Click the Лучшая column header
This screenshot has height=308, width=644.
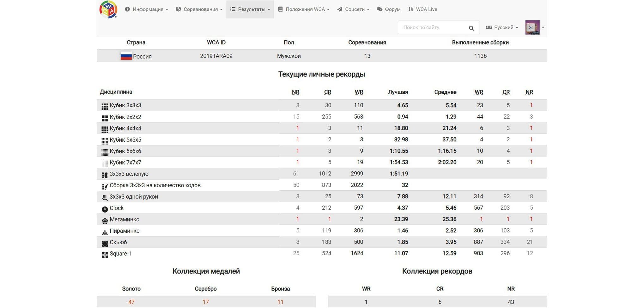click(398, 92)
